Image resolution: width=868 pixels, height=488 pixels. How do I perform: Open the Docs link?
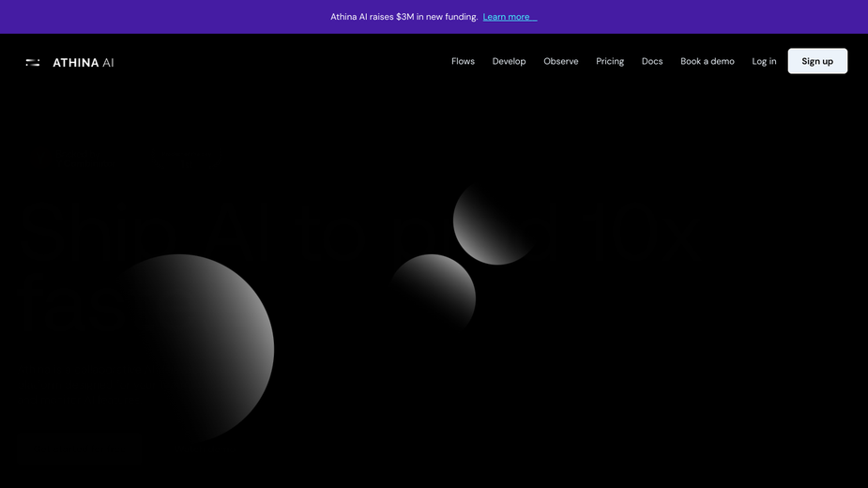(652, 61)
